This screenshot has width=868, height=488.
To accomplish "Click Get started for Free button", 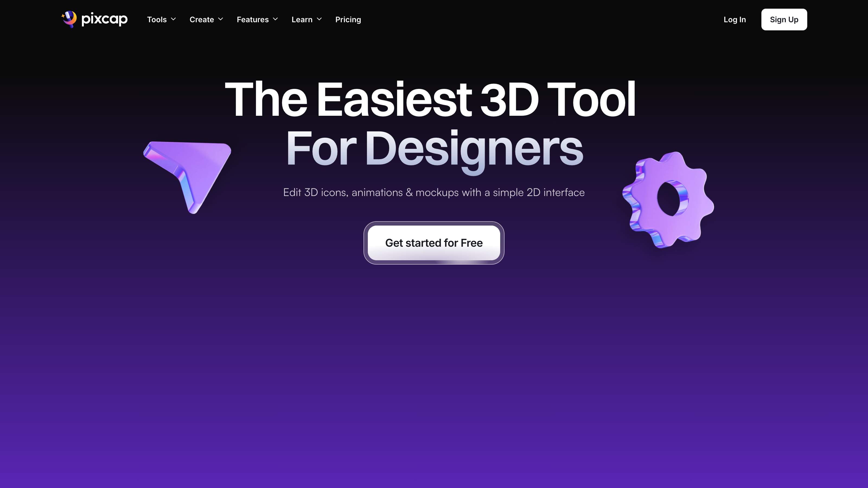I will [x=434, y=243].
